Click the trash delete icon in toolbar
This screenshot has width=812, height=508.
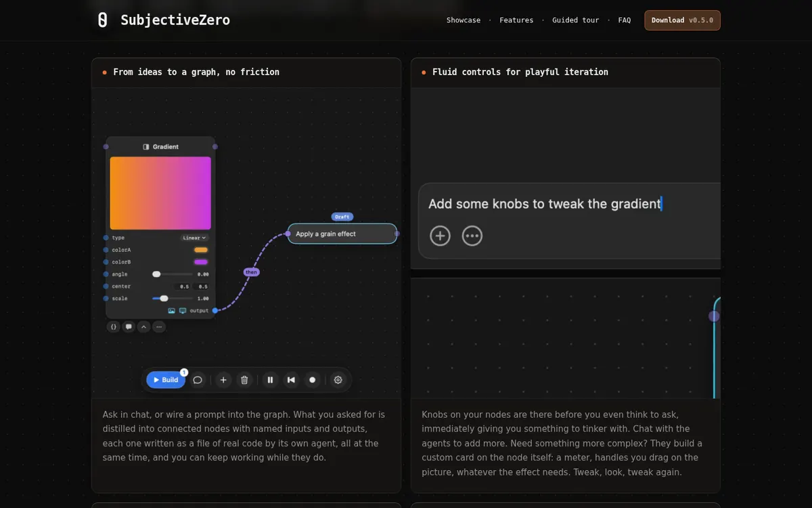click(x=244, y=380)
